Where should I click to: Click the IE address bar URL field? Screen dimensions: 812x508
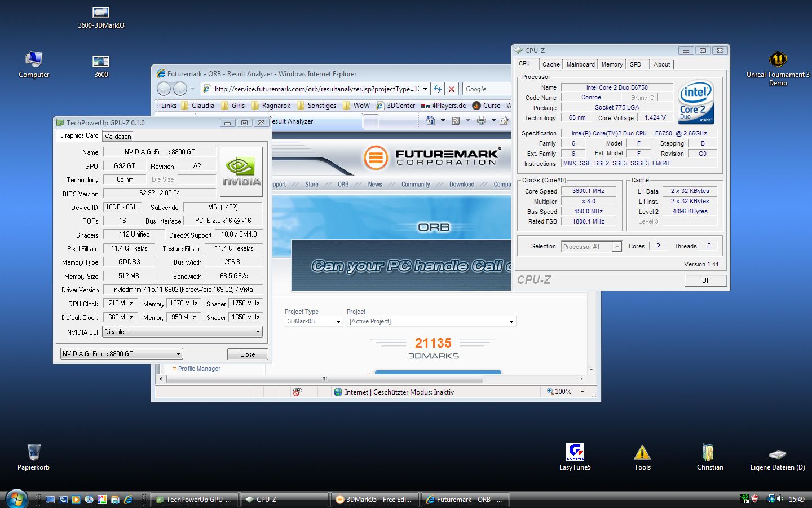tap(316, 89)
